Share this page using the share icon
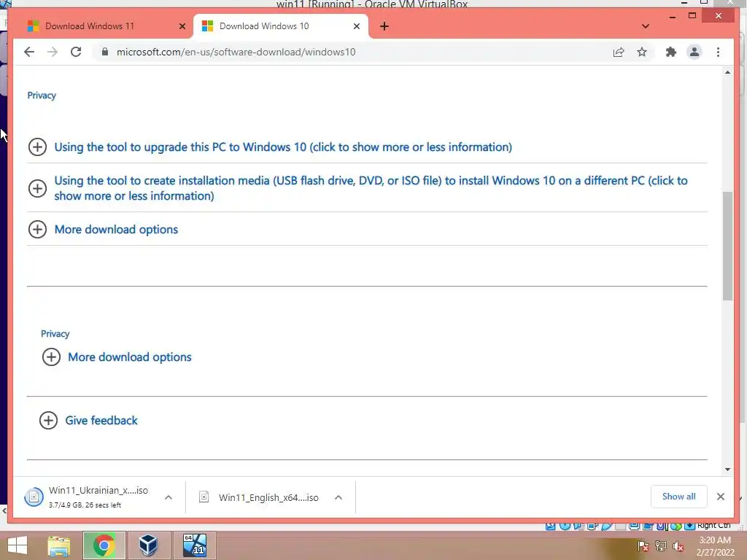 click(619, 52)
